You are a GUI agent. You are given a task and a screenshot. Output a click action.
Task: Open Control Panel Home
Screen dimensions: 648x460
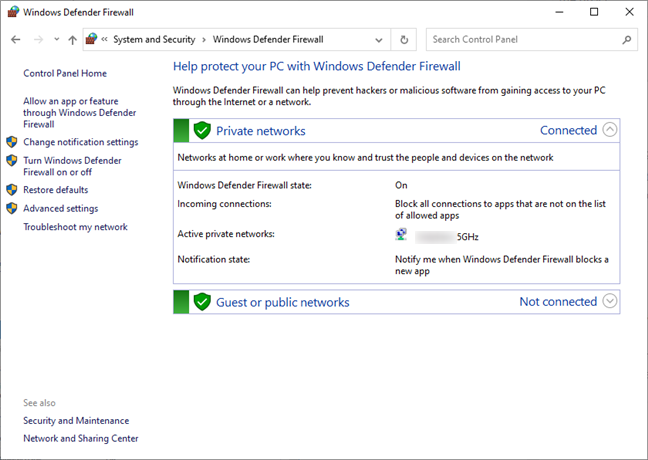[65, 74]
